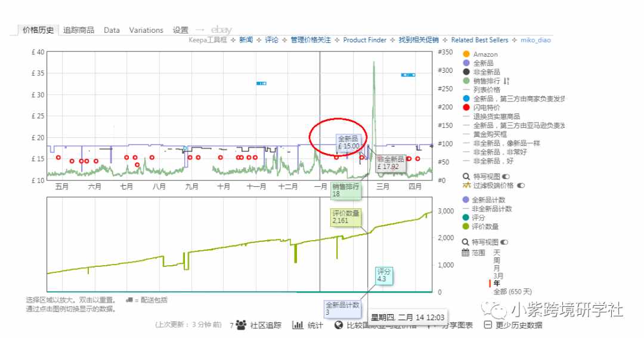The image size is (644, 338).
Task: Open Related Best Sellers link
Action: coord(479,40)
